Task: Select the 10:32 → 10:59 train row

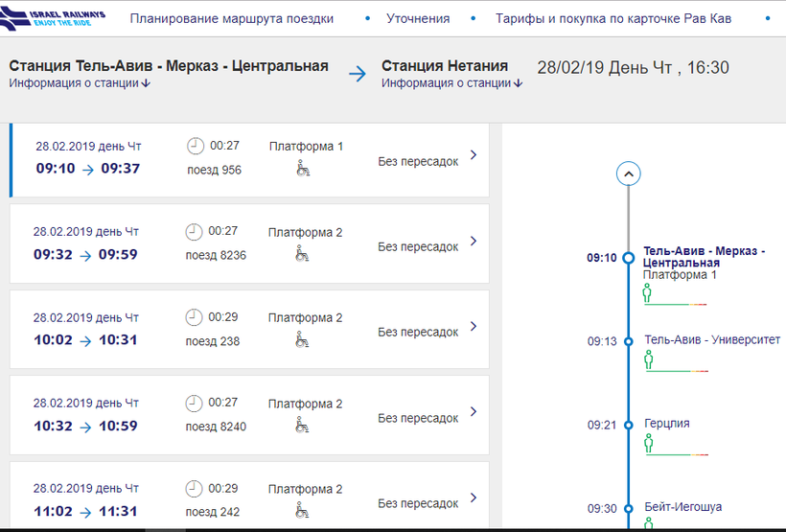Action: click(249, 415)
